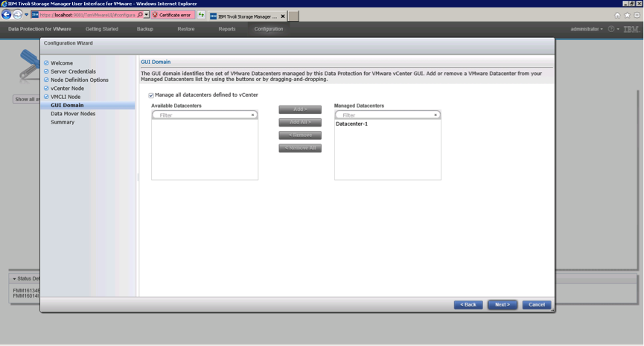Click the < Remove button

[300, 135]
